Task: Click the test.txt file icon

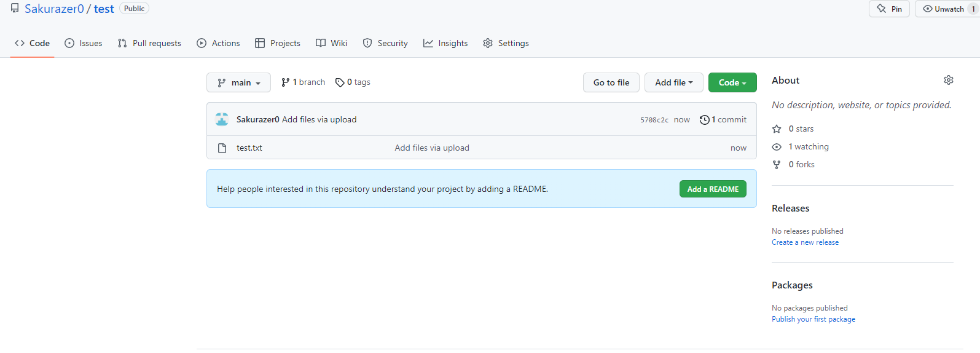Action: 222,148
